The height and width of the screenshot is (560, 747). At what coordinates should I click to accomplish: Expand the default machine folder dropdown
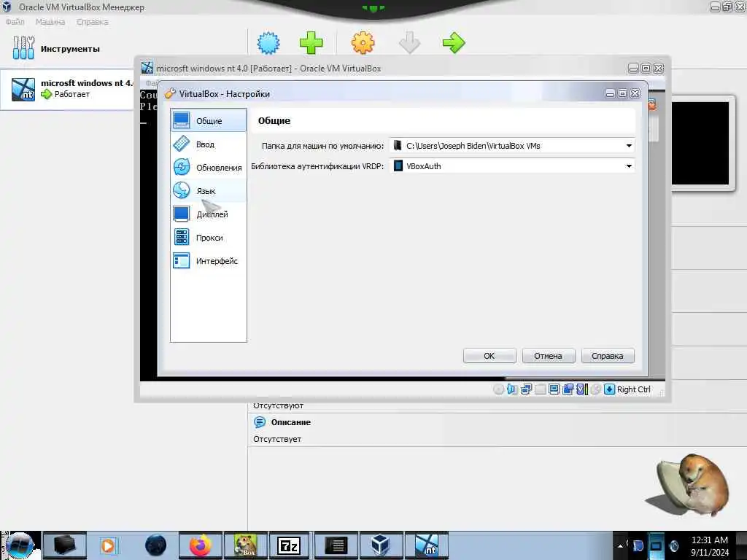coord(629,146)
